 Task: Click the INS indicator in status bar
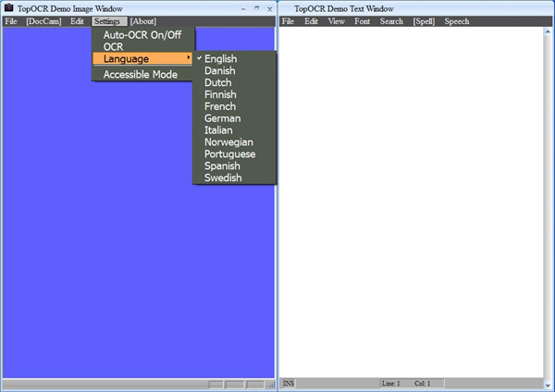point(289,383)
